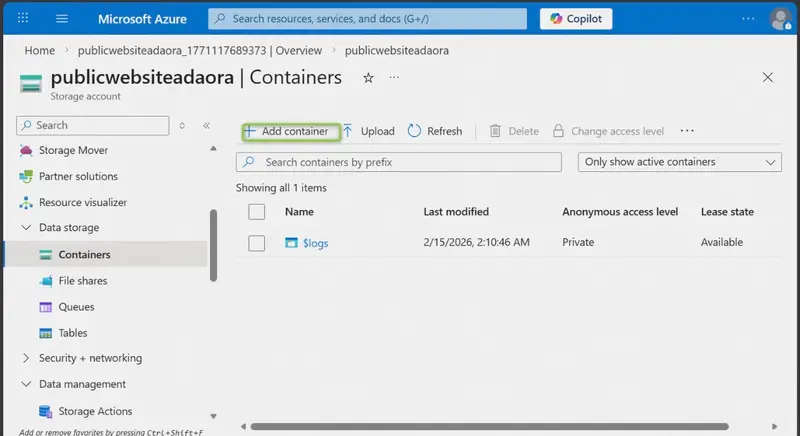
Task: Open the publicwebsiteadaora_1771117689373 Overview breadcrumb
Action: (x=199, y=50)
